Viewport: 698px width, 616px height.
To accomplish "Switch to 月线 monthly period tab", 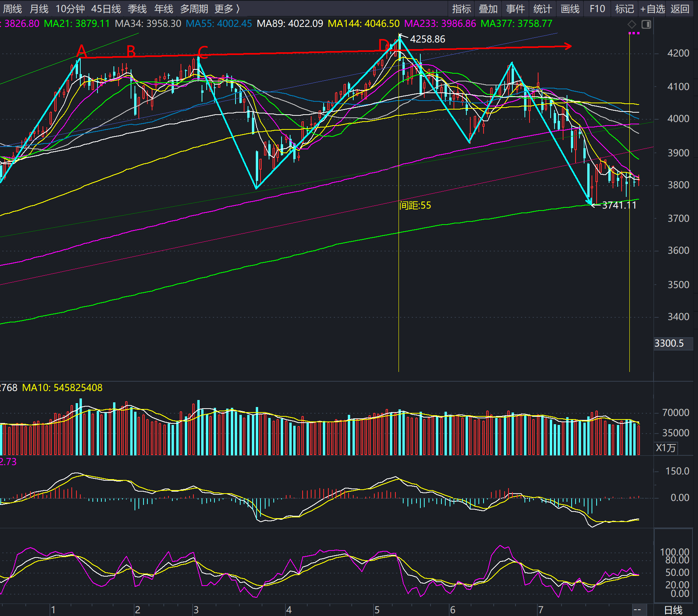I will click(39, 9).
